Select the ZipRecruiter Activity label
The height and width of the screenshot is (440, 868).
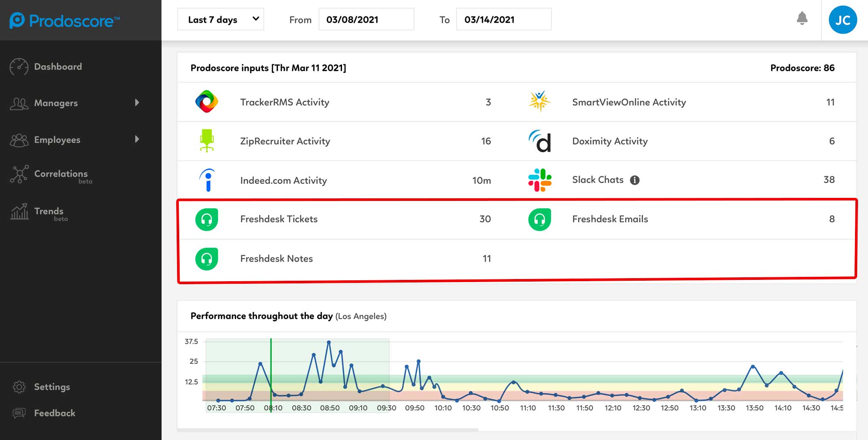pyautogui.click(x=285, y=141)
